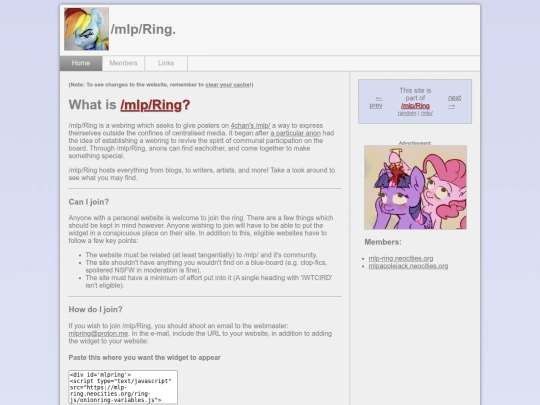The width and height of the screenshot is (540, 405).
Task: Visit the 4chan's /mlp/ link
Action: (250, 125)
